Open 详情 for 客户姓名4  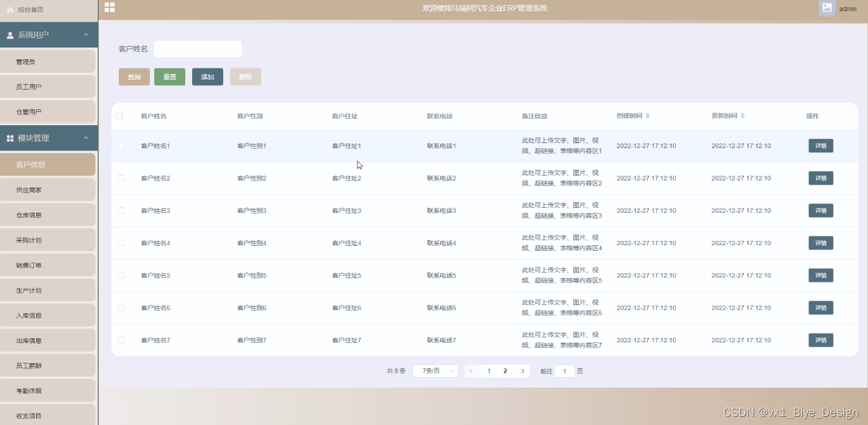point(821,243)
